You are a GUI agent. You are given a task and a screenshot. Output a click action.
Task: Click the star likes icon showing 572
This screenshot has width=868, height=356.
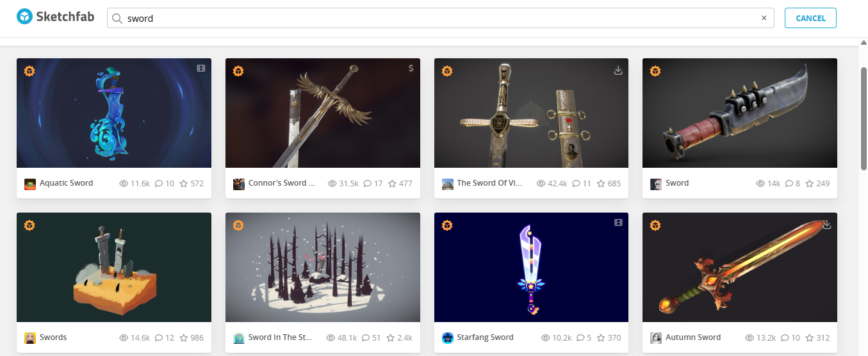tap(183, 184)
